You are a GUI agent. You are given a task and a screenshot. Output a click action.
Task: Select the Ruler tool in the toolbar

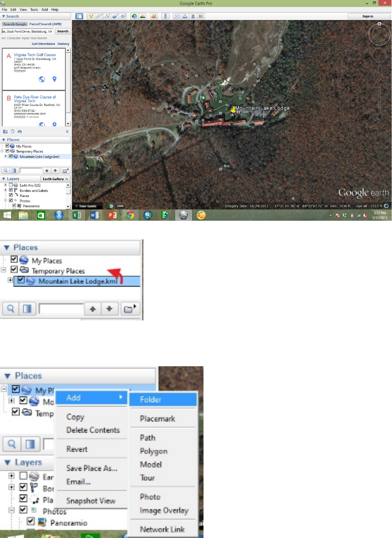click(165, 16)
